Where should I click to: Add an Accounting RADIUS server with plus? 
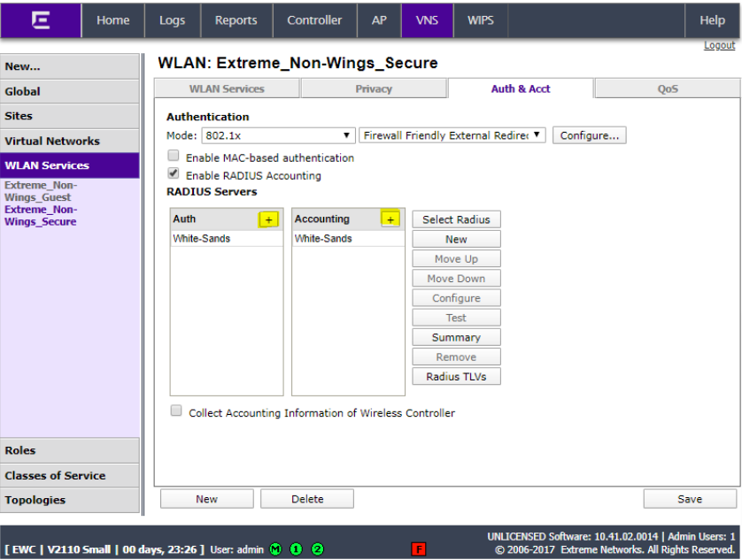pyautogui.click(x=390, y=219)
